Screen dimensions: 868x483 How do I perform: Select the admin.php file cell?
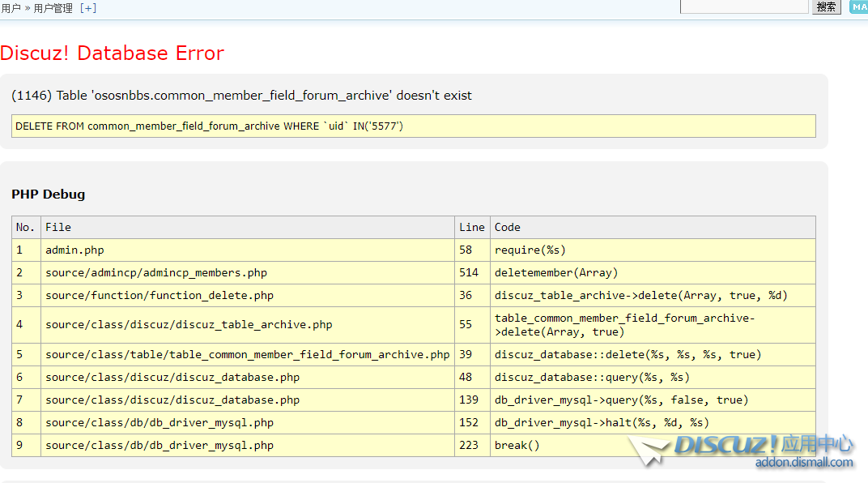248,250
